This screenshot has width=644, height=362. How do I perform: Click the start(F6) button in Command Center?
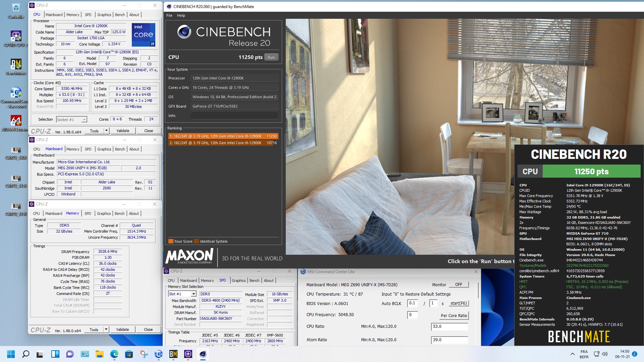tap(459, 303)
